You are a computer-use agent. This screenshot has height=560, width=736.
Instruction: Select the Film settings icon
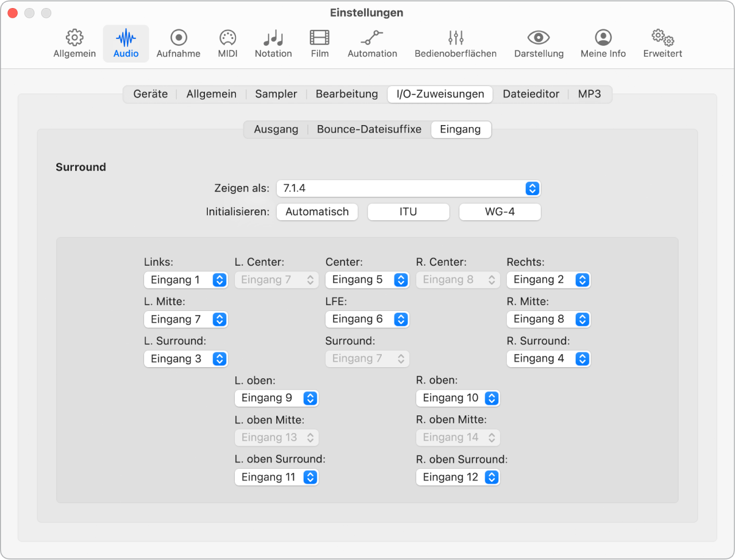319,43
